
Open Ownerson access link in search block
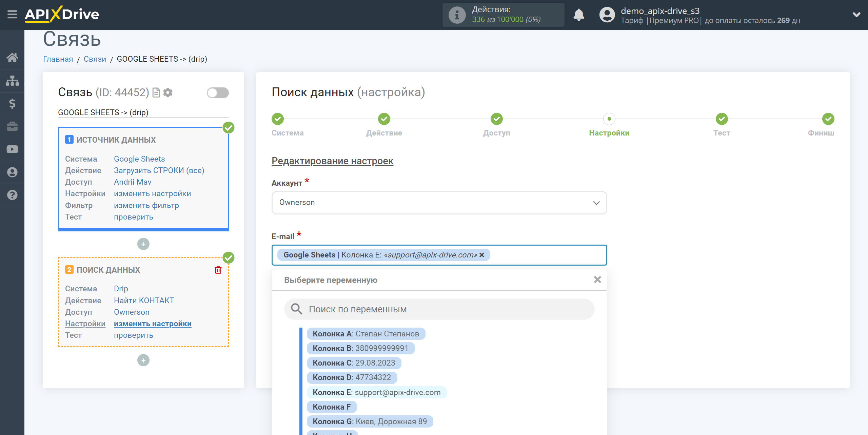pyautogui.click(x=132, y=312)
